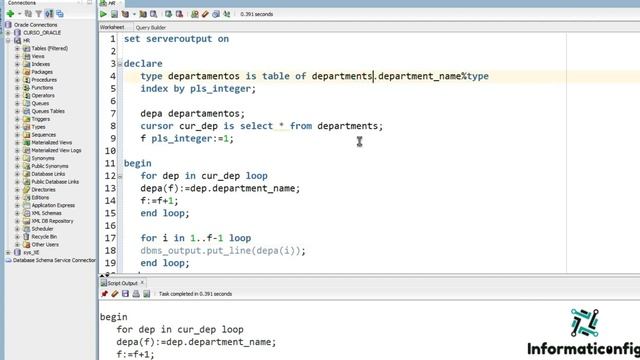Expand the Tables (Filtered) node
Screen dimensions: 640x360
pyautogui.click(x=17, y=48)
